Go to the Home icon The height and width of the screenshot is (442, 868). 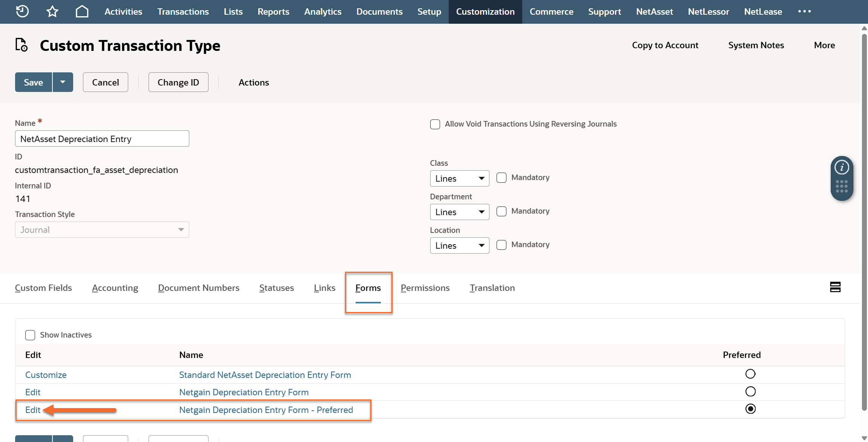82,11
